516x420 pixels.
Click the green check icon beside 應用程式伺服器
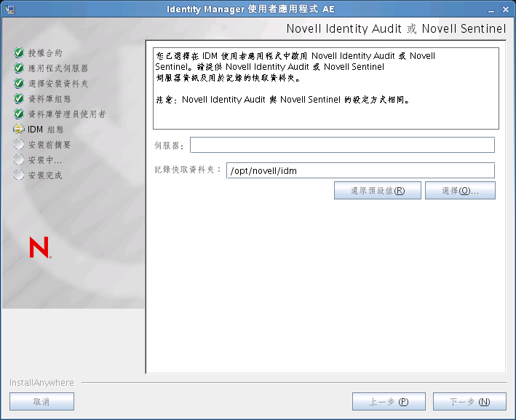[x=19, y=68]
